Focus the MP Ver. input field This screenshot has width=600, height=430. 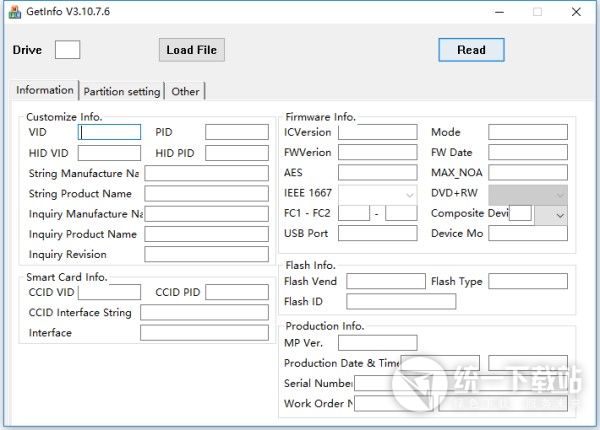[377, 343]
